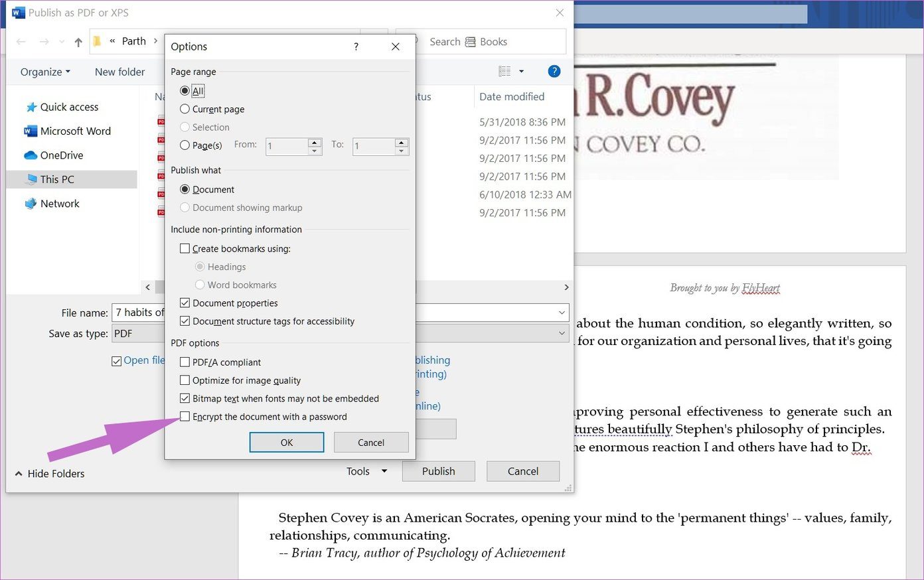Open the view options dropdown arrow
Screen dimensions: 924x580
point(521,72)
